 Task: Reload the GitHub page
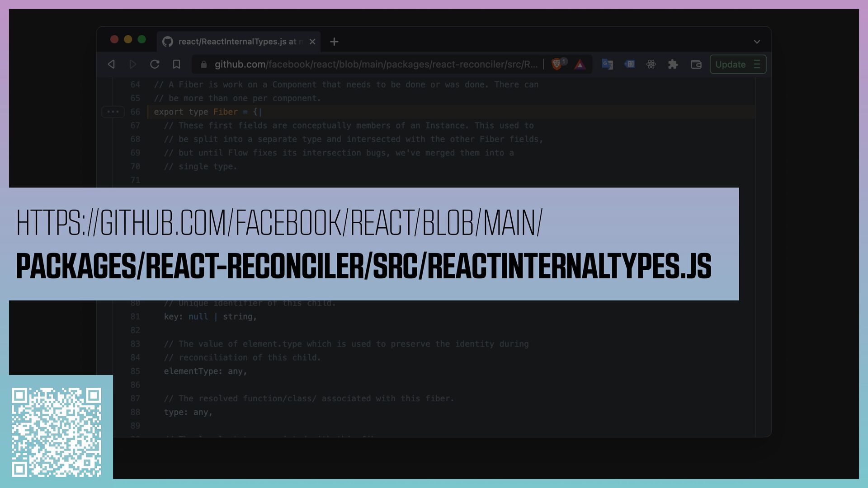[155, 64]
